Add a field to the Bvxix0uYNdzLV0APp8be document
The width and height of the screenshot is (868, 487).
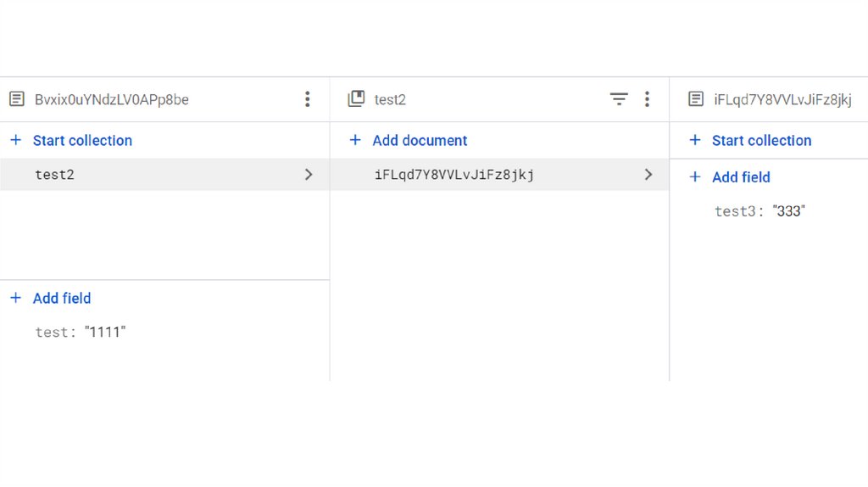click(61, 298)
